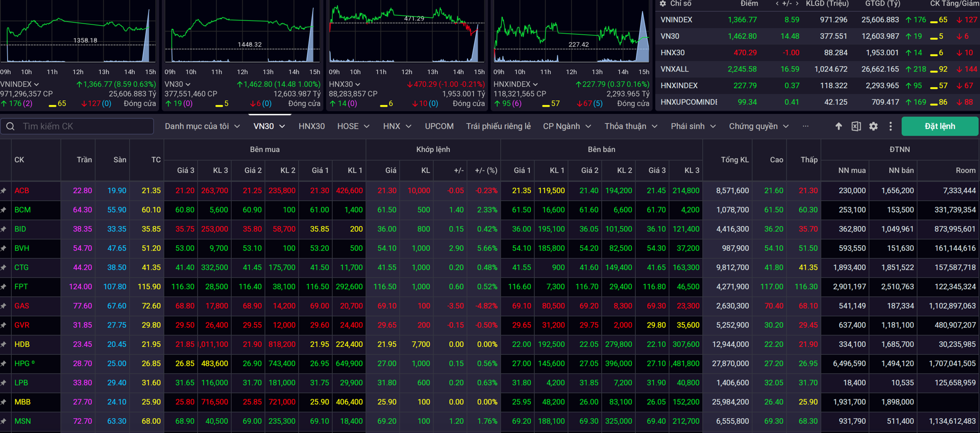Click the Tìm kiếm CK search field

pyautogui.click(x=77, y=126)
